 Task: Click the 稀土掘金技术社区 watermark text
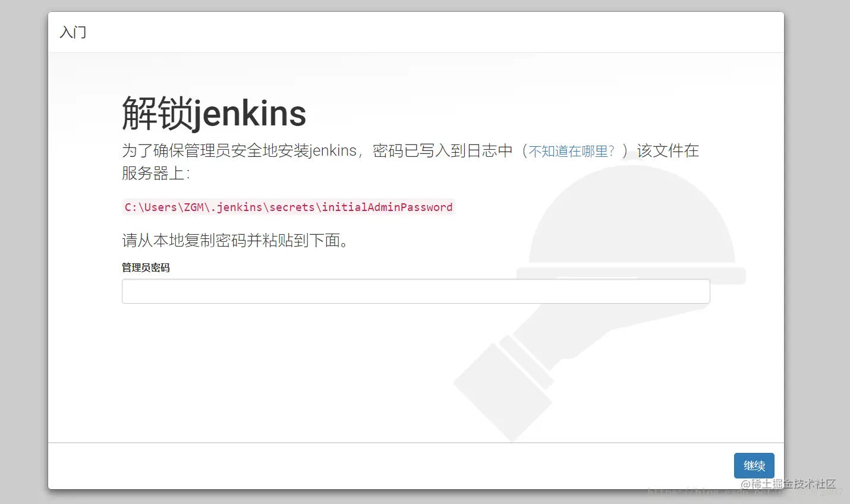pos(788,484)
